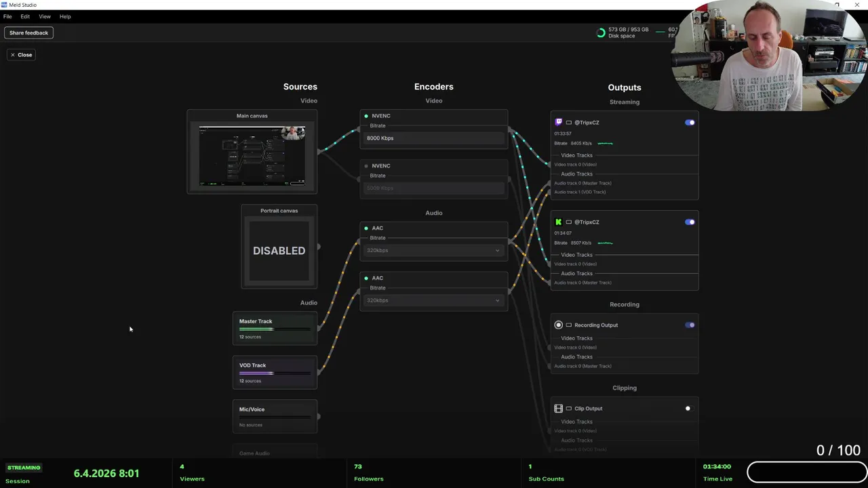Click the Kick icon on @TripxCZ output
This screenshot has height=488, width=868.
[559, 222]
